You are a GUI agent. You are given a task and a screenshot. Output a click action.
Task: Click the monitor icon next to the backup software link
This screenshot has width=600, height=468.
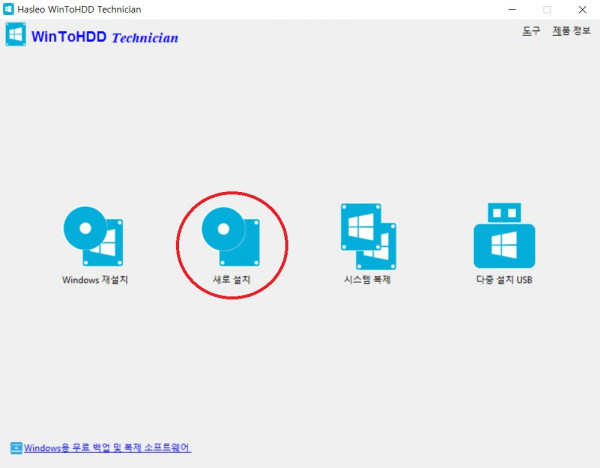pyautogui.click(x=16, y=448)
